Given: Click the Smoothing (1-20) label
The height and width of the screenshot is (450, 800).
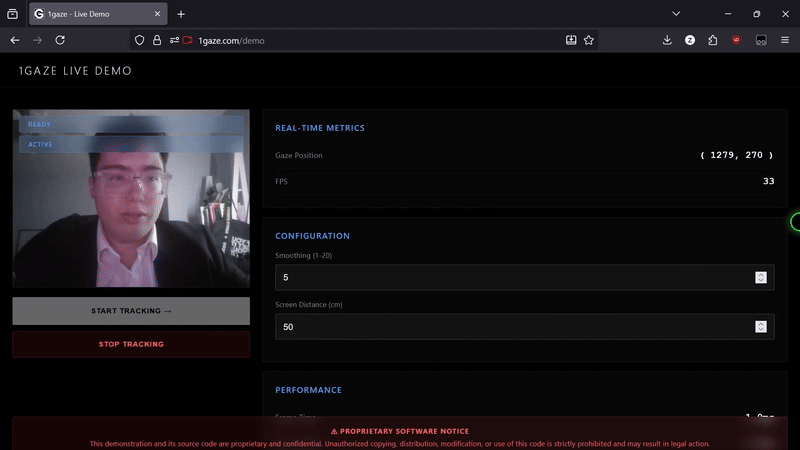Looking at the screenshot, I should tap(304, 255).
